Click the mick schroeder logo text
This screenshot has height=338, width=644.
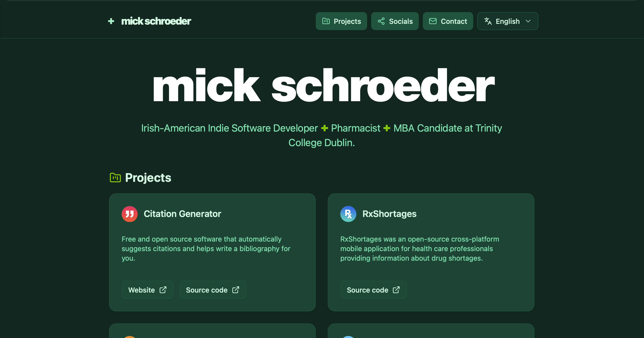point(156,21)
